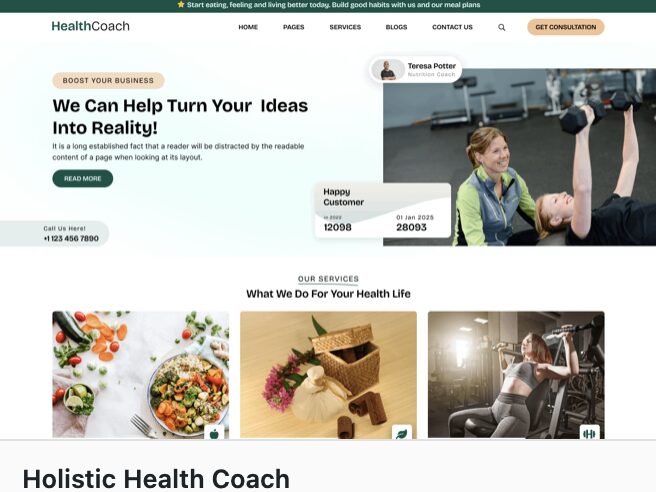The height and width of the screenshot is (492, 656).
Task: Click the GET CONSULTATION button
Action: 566,27
